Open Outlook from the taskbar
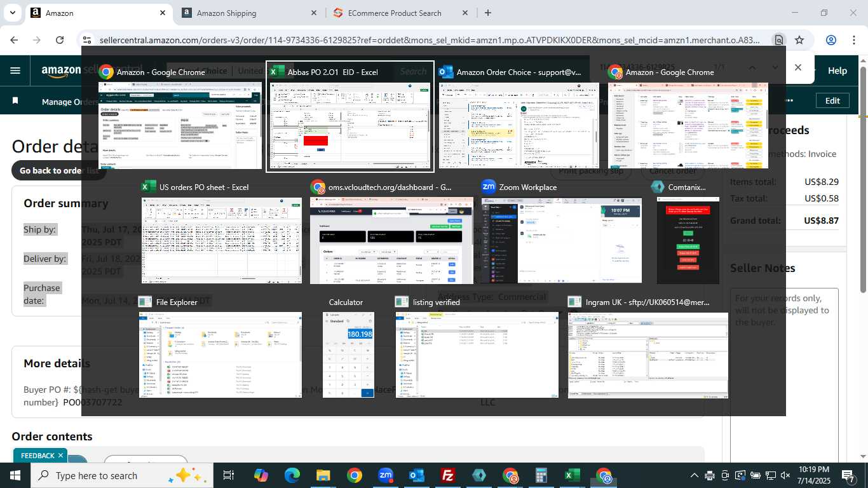 pyautogui.click(x=416, y=475)
